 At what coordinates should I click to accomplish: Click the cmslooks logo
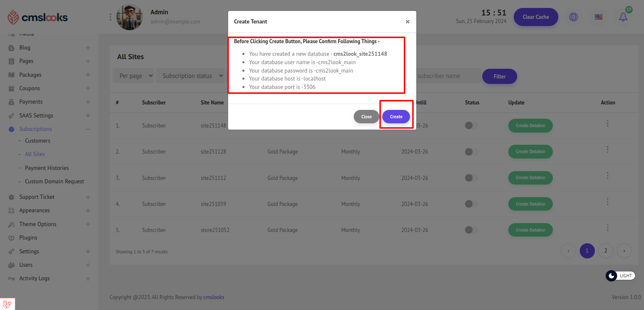coord(38,17)
